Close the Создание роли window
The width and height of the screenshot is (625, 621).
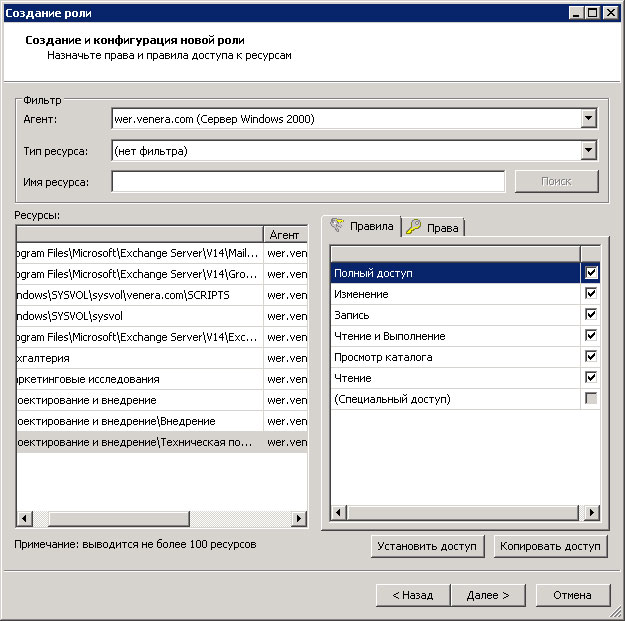610,13
